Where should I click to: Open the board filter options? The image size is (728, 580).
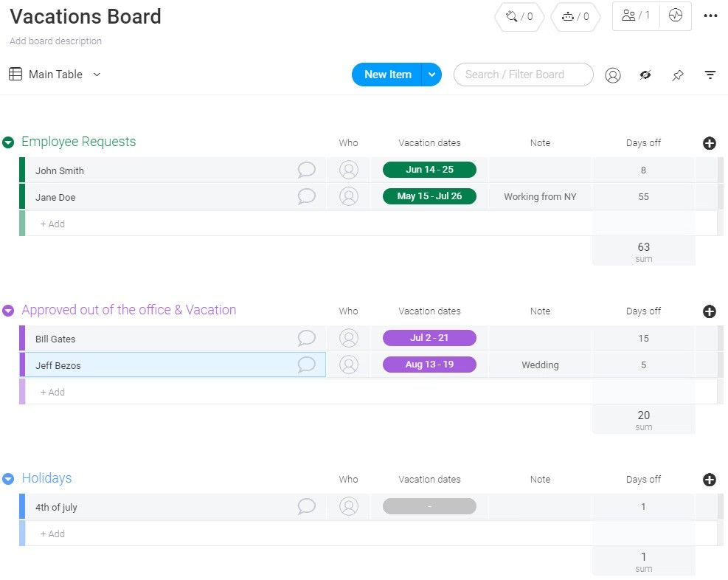pyautogui.click(x=710, y=75)
